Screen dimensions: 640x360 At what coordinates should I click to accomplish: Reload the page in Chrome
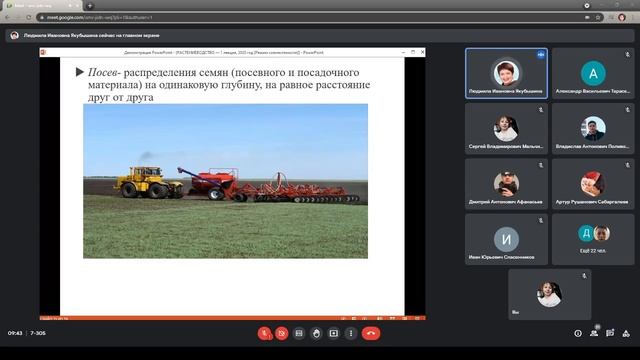(x=28, y=18)
